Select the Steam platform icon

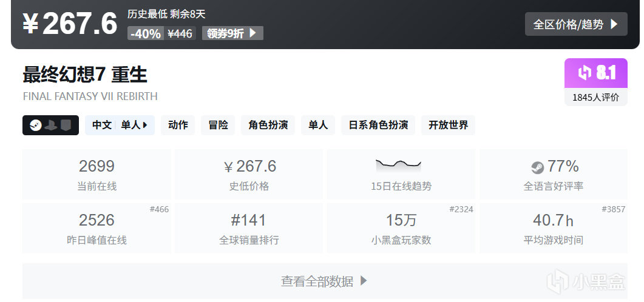click(36, 126)
